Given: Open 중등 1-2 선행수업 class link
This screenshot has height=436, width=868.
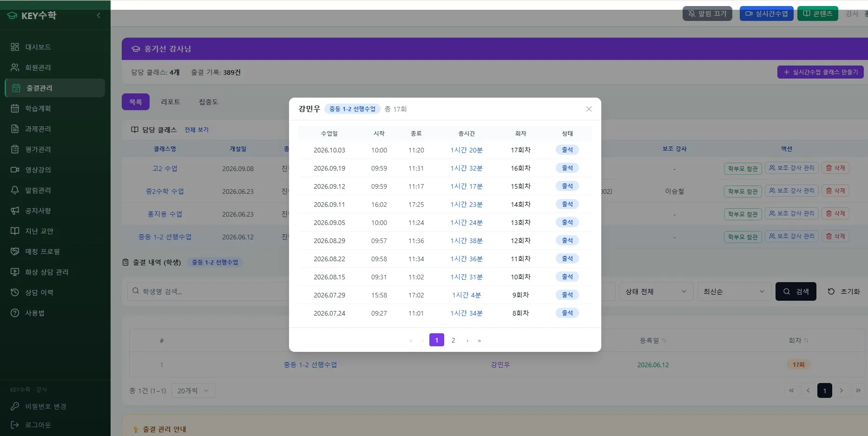Looking at the screenshot, I should (165, 237).
